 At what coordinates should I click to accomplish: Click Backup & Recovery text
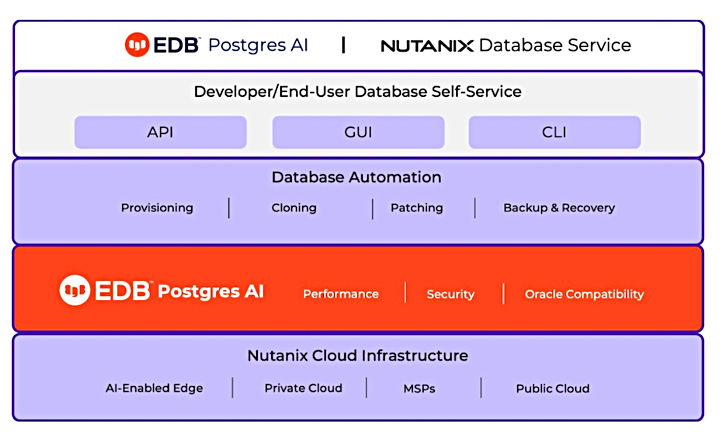coord(559,208)
